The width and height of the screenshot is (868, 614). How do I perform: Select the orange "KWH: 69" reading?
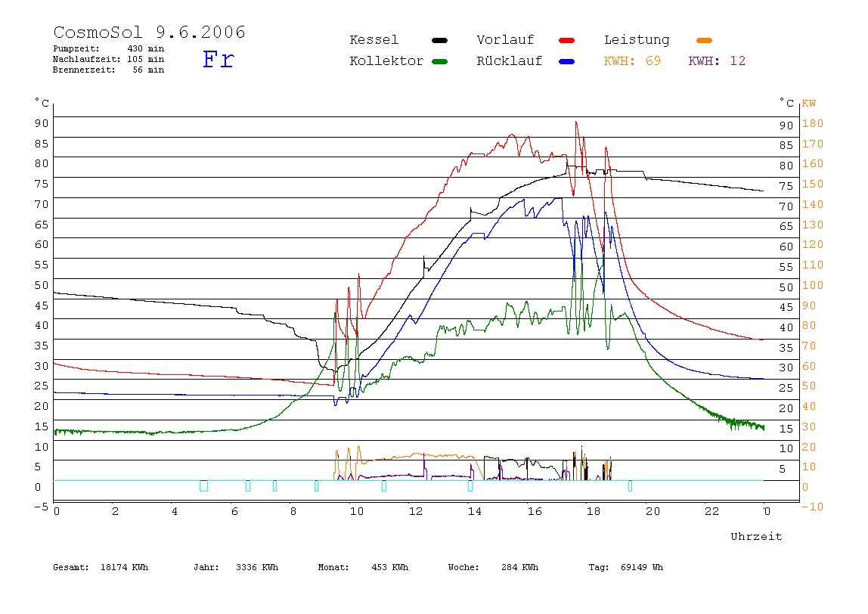[632, 61]
